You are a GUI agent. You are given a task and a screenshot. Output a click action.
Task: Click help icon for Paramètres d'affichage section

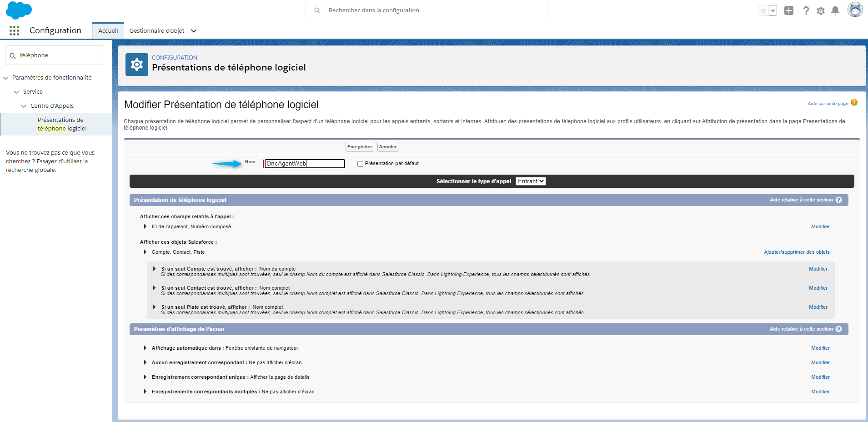click(x=839, y=329)
